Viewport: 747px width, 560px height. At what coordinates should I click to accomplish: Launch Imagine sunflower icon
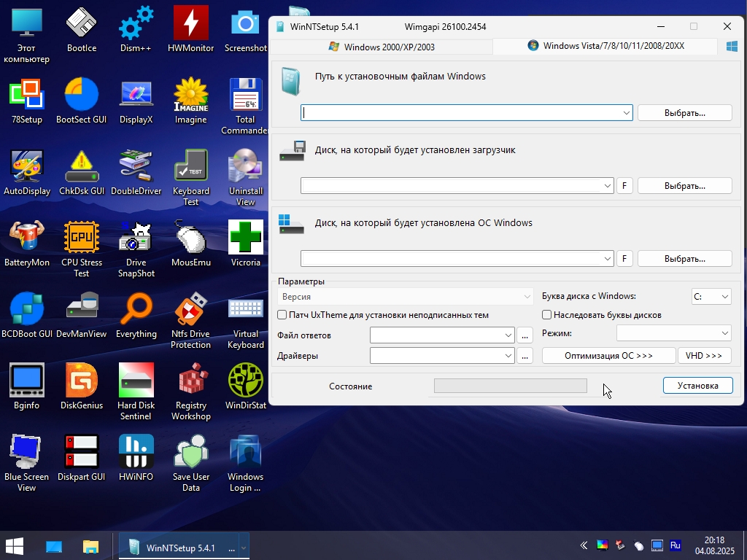(190, 101)
